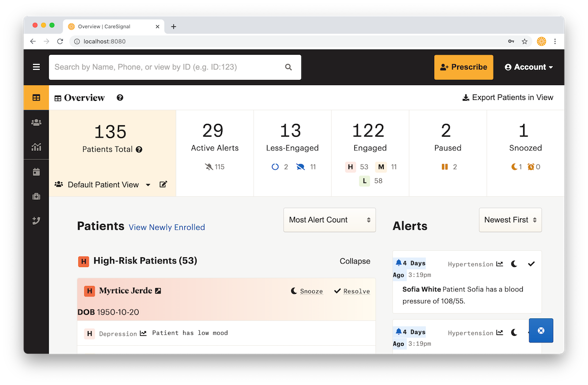This screenshot has width=588, height=385.
Task: Open chart for Sofia White's Hypertension alert
Action: tap(499, 264)
